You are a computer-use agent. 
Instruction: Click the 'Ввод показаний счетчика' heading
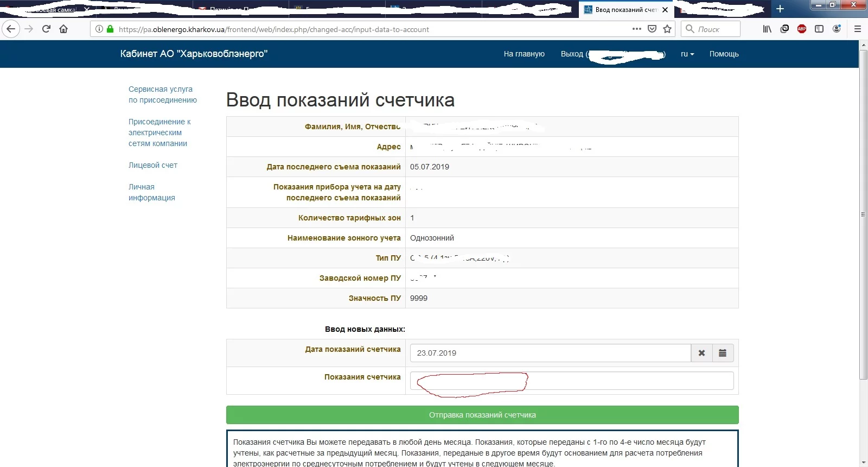click(340, 100)
